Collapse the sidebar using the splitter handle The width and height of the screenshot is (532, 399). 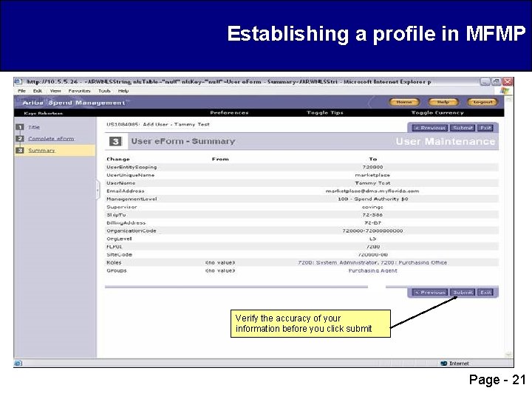click(x=98, y=190)
